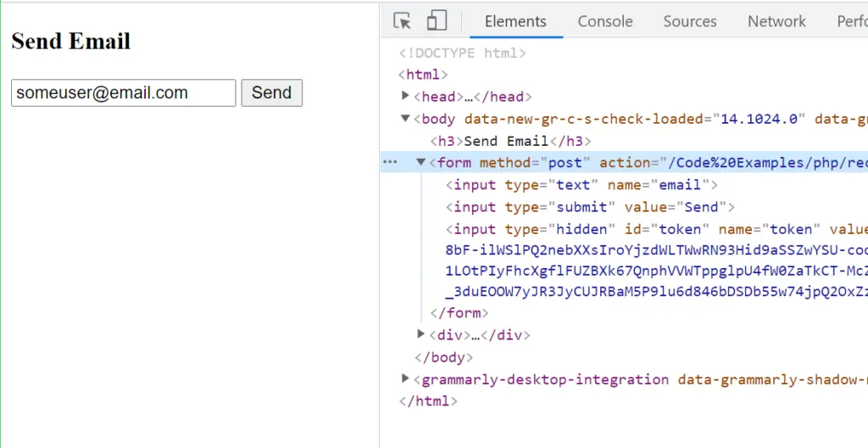
Task: Select the input type submit element line
Action: (x=589, y=207)
